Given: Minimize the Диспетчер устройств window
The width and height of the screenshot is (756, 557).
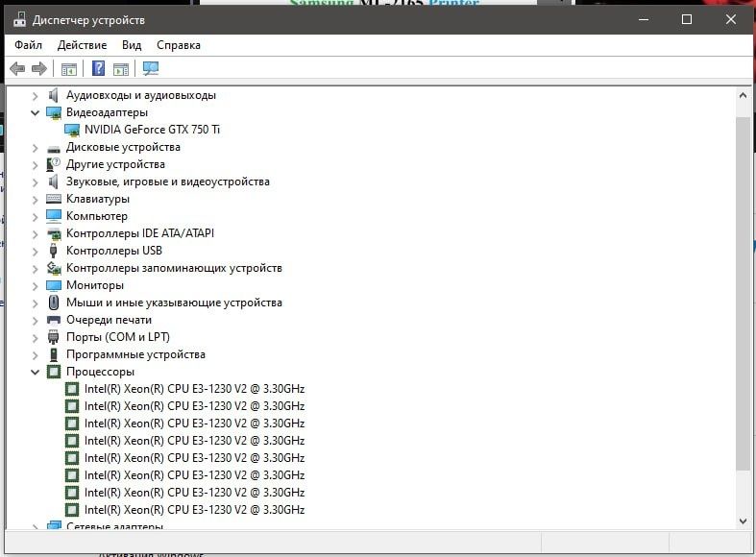Looking at the screenshot, I should tap(644, 19).
